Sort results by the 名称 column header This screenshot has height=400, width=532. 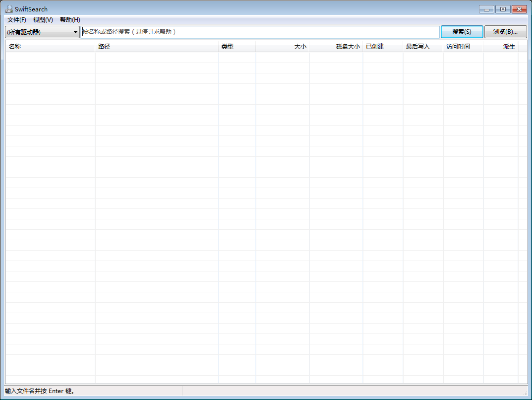click(50, 47)
